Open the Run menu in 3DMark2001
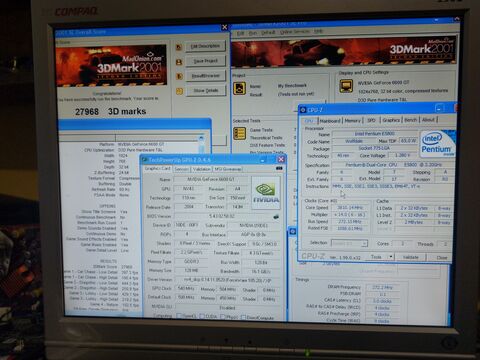480x360 pixels. (x=253, y=33)
